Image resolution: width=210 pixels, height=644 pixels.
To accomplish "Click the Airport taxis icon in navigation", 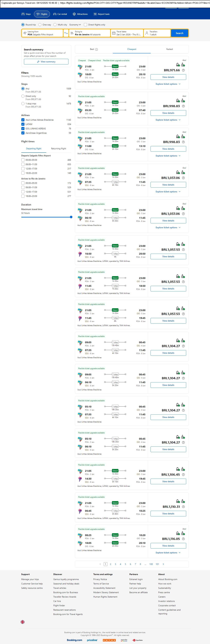I will (95, 14).
